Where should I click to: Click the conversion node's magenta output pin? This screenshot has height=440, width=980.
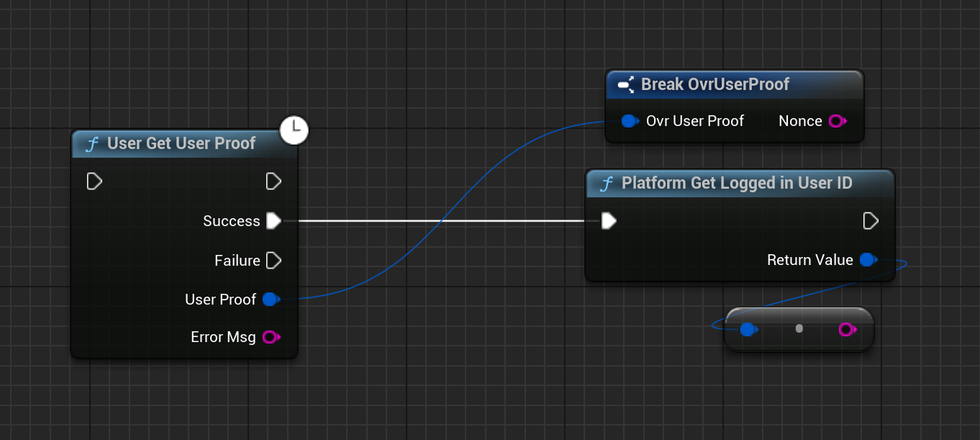pyautogui.click(x=846, y=329)
